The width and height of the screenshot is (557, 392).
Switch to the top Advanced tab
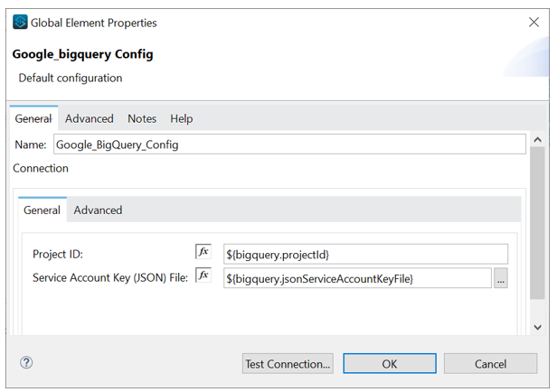click(x=90, y=118)
